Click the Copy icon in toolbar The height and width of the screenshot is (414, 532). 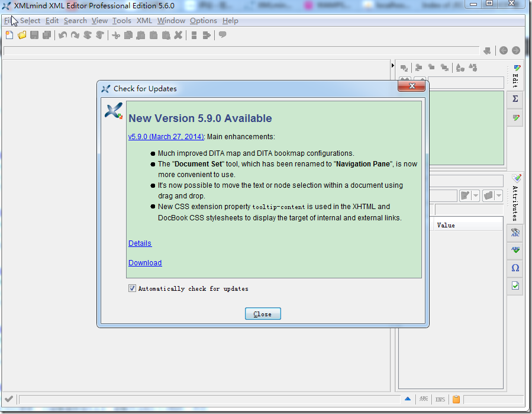point(128,35)
